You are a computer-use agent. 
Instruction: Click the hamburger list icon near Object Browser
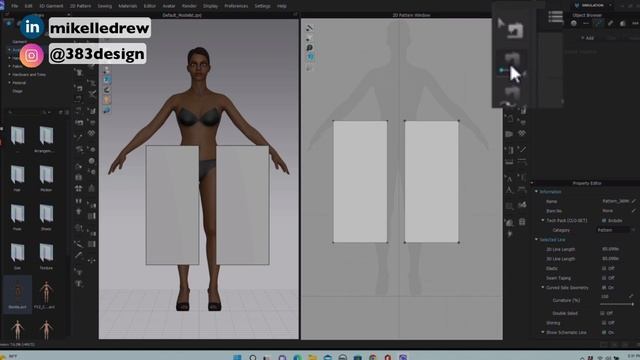[555, 17]
